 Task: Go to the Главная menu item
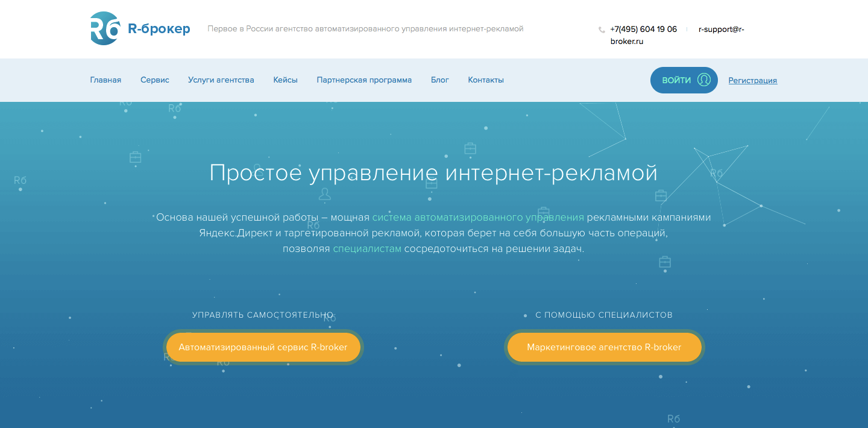point(105,80)
